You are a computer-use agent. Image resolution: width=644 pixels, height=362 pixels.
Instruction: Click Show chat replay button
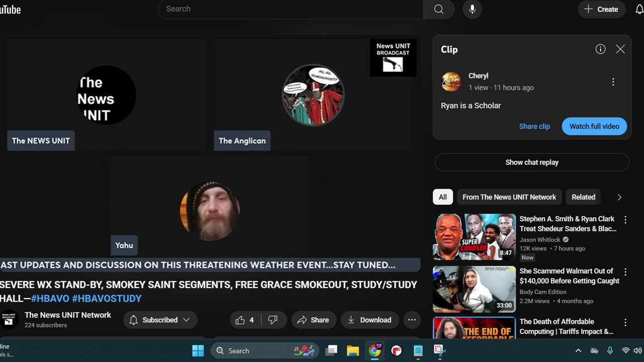pyautogui.click(x=532, y=162)
